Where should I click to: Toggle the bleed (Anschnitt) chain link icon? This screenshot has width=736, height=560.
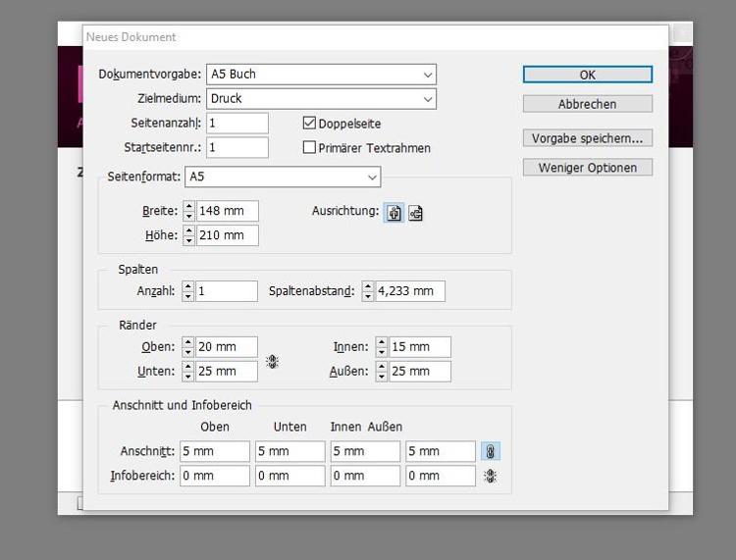(x=491, y=451)
